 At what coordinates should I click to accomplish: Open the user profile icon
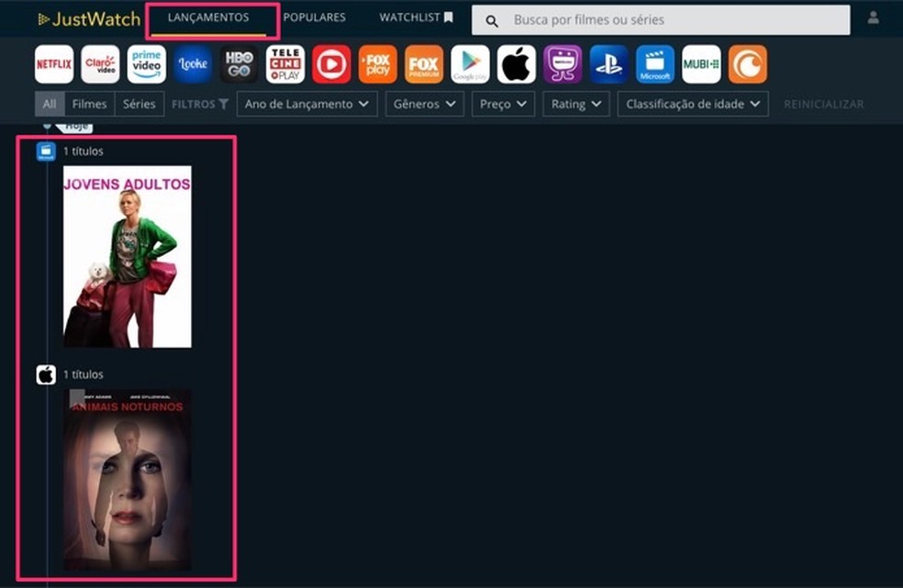pyautogui.click(x=873, y=17)
